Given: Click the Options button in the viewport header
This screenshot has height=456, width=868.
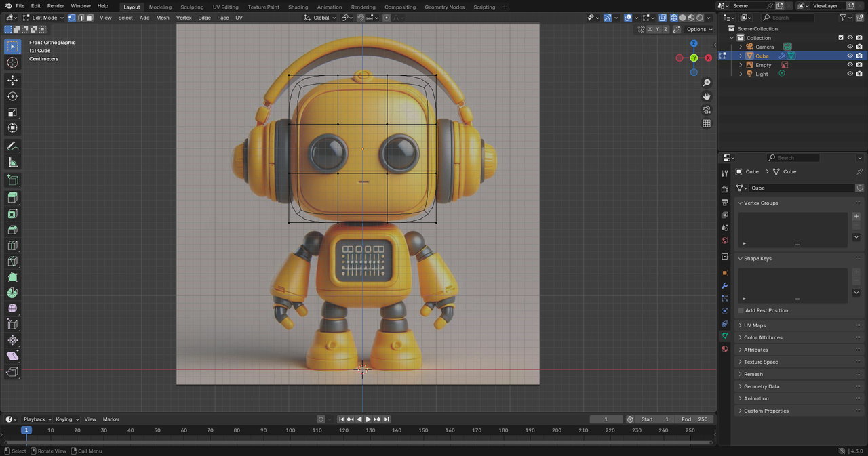Looking at the screenshot, I should pos(698,29).
